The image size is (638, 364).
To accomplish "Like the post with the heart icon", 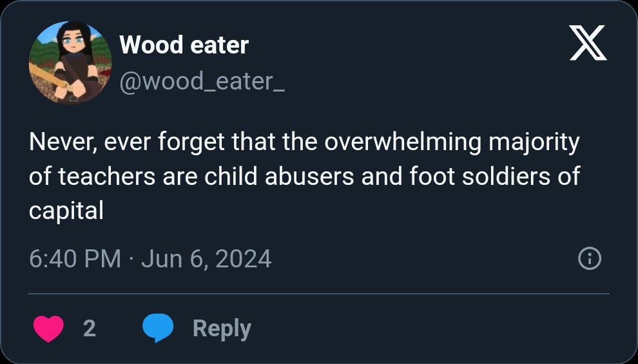I will pos(47,329).
